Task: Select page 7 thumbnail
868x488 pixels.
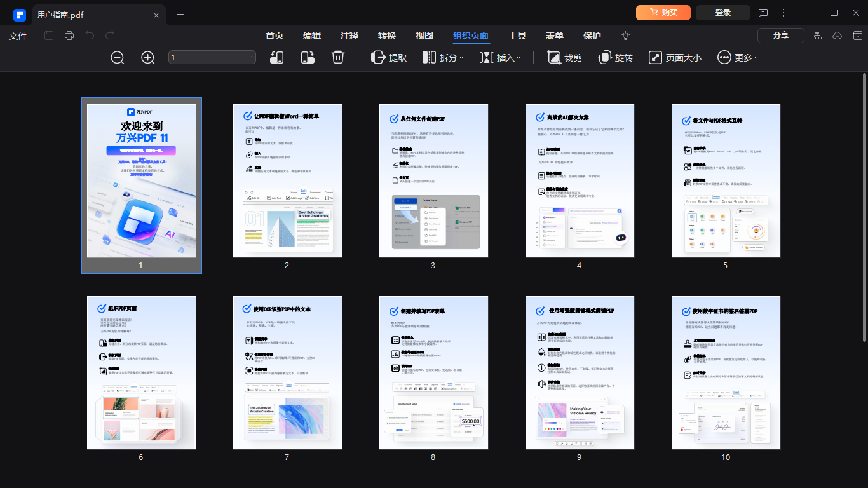Action: point(287,373)
